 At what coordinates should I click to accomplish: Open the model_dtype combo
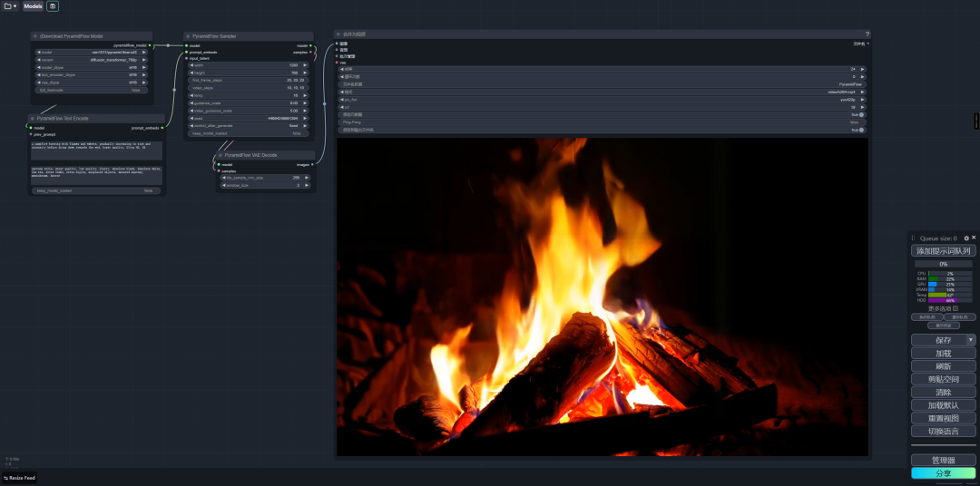coord(91,67)
